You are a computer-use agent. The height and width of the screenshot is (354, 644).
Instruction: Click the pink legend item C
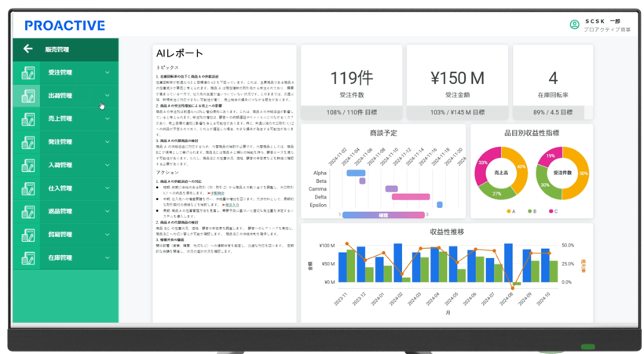pyautogui.click(x=554, y=211)
